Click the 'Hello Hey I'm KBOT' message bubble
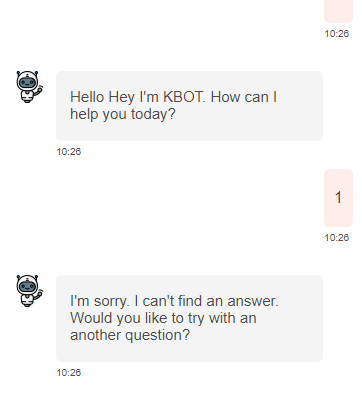Screen dimensions: 362x408 (x=189, y=106)
